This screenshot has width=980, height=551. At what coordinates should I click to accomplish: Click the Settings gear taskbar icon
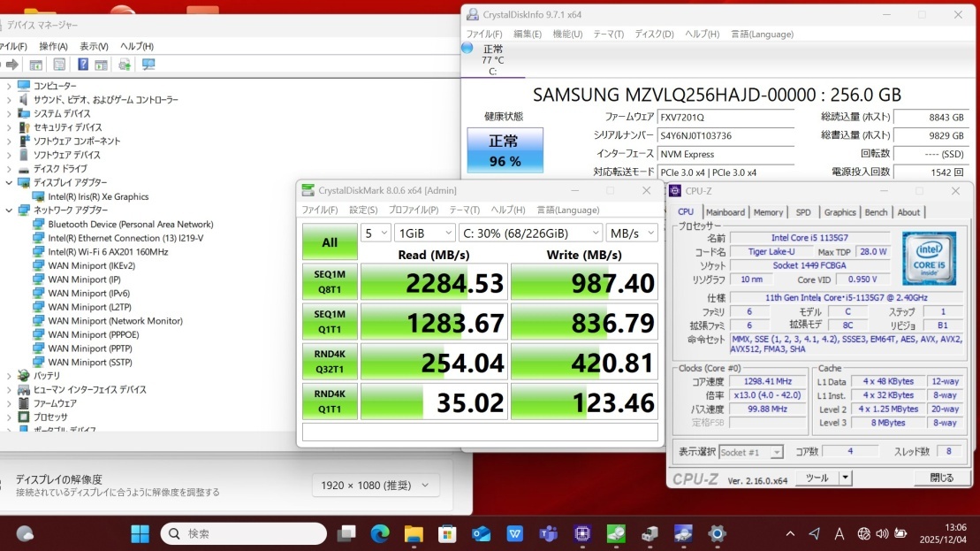point(717,533)
